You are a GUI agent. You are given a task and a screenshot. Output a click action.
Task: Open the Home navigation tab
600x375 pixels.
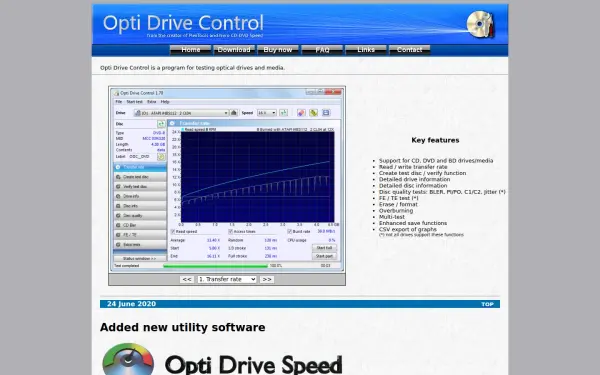point(191,50)
